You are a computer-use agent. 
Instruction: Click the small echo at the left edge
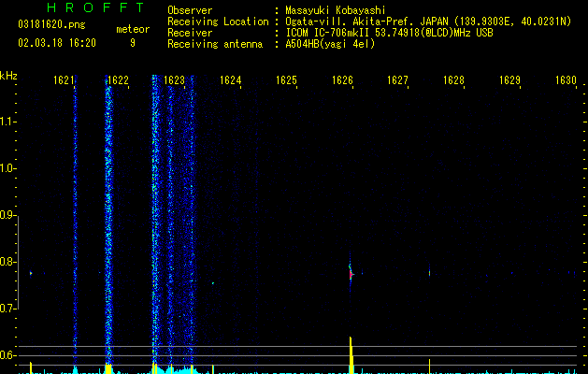tap(31, 273)
